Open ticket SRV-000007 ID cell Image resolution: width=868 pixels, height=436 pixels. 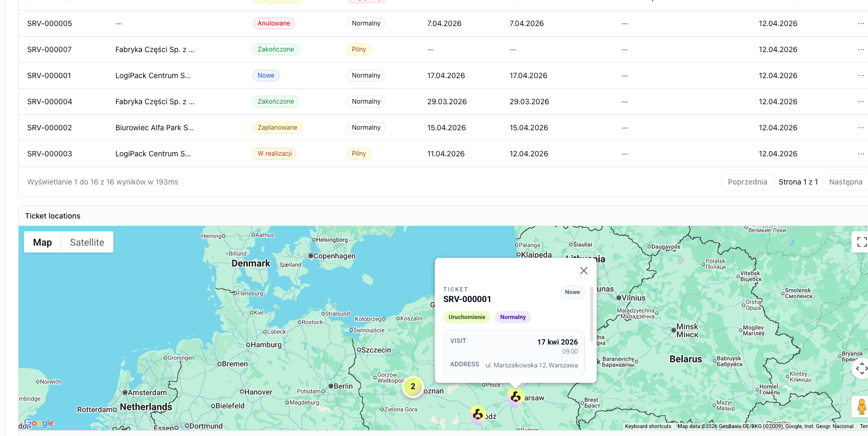coord(49,49)
